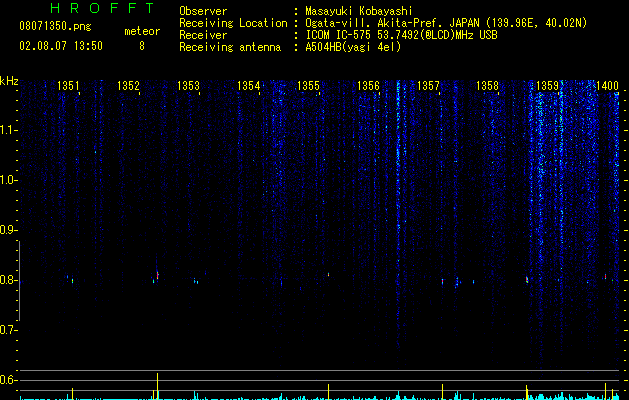Screen dimensions: 629x400
Task: Click the 1351 time marker
Action: pos(68,86)
